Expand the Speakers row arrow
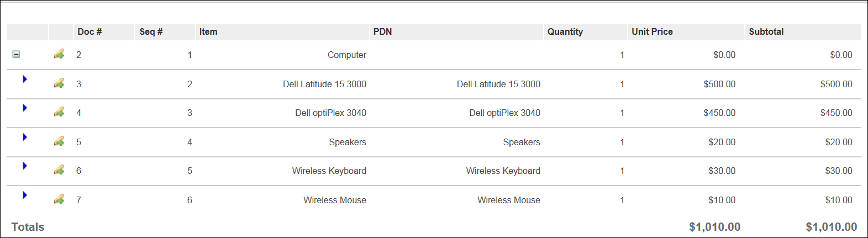The height and width of the screenshot is (238, 868). click(x=25, y=137)
